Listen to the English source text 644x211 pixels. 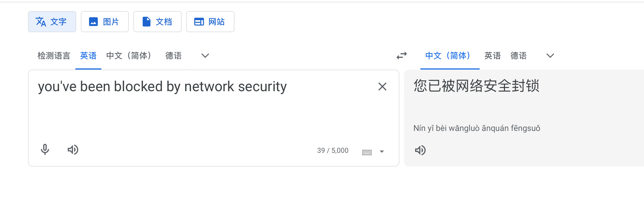[73, 150]
